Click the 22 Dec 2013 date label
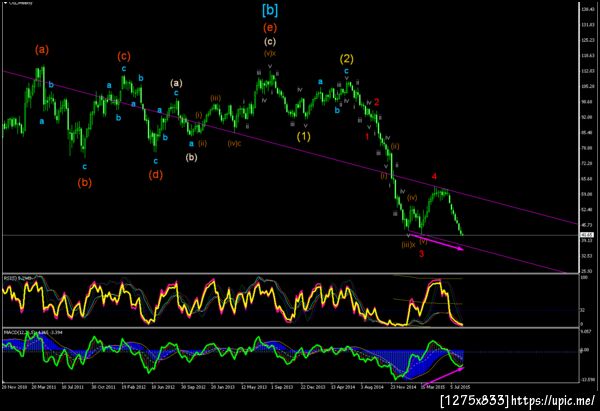This screenshot has width=600, height=411. [313, 387]
